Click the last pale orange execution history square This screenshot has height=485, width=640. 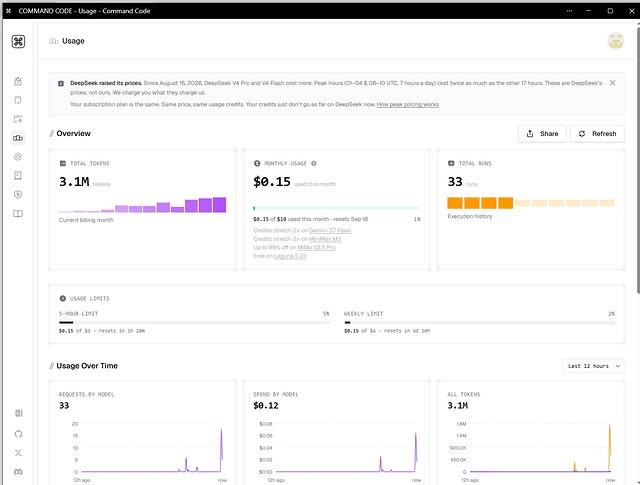coord(607,203)
